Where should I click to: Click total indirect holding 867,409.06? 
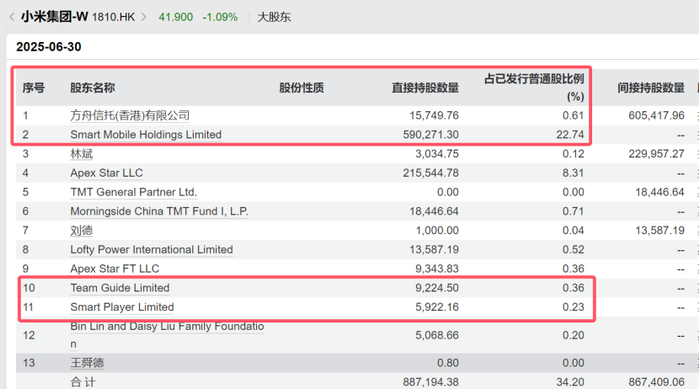656,382
